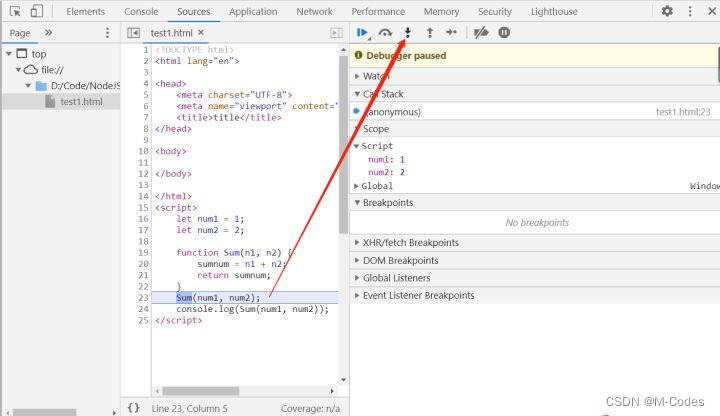
Task: Click the 'return sumnum;' code line
Action: tap(234, 275)
